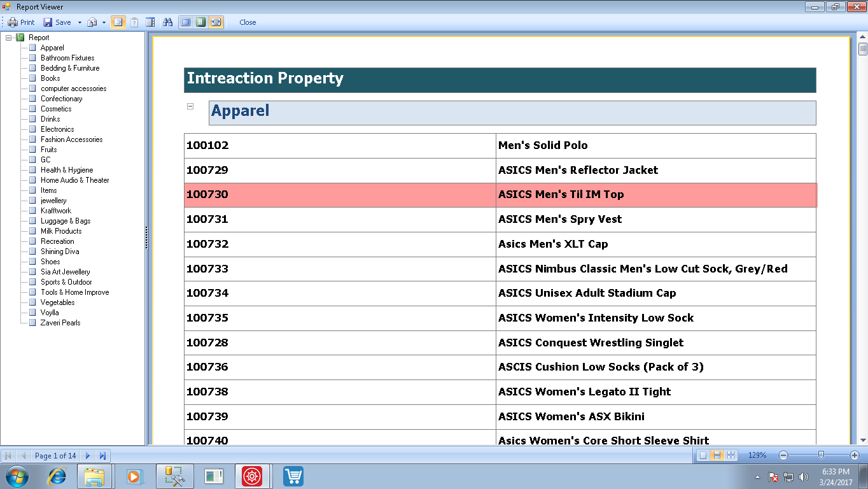
Task: Select Tools & Home Improve tree item
Action: tap(75, 292)
